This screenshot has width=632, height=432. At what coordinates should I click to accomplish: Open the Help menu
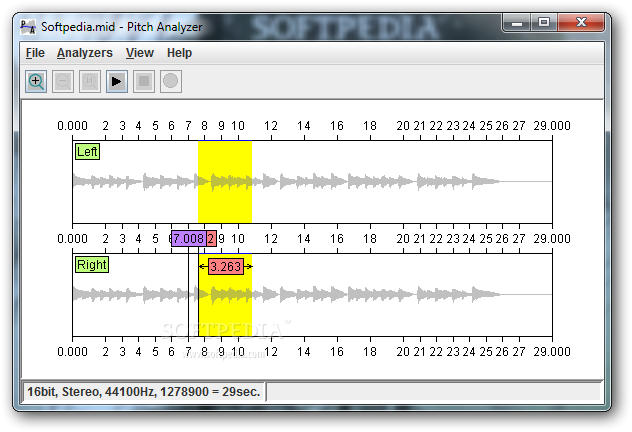pyautogui.click(x=179, y=53)
